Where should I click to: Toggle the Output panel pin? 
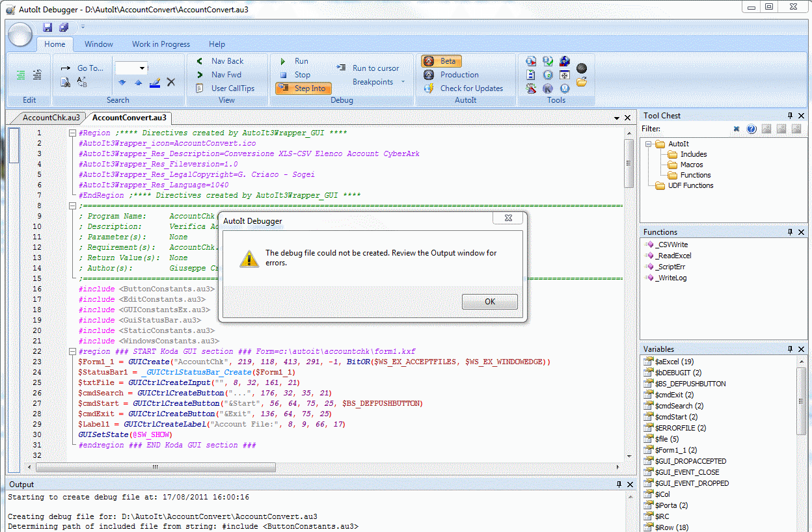(x=619, y=485)
